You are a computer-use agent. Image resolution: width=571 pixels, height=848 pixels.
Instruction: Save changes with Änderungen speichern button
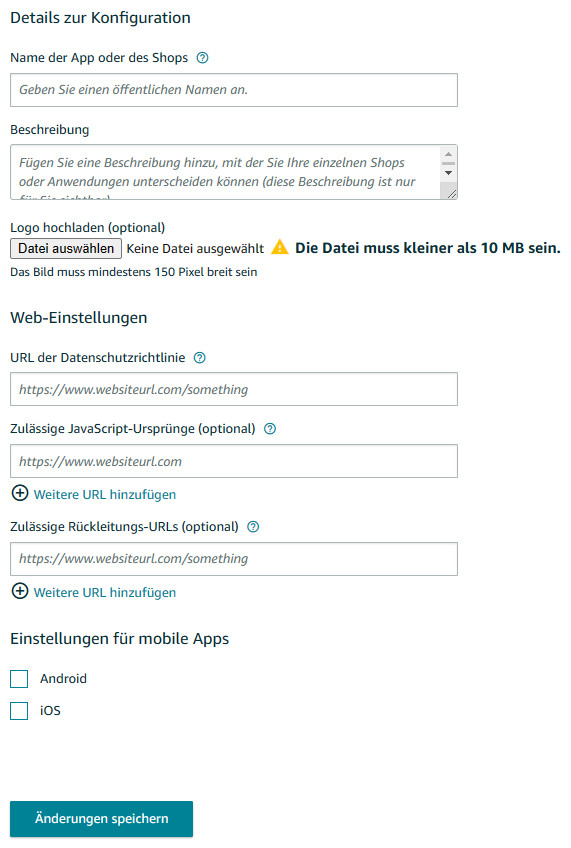[102, 819]
